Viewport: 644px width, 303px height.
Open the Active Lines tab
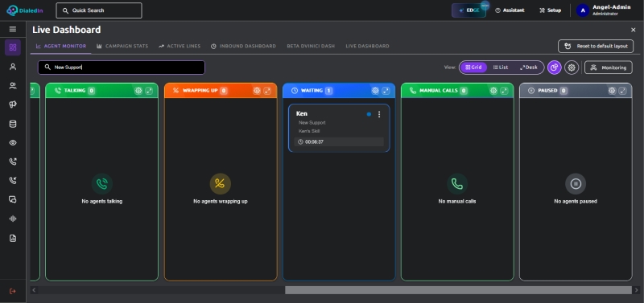pos(180,47)
